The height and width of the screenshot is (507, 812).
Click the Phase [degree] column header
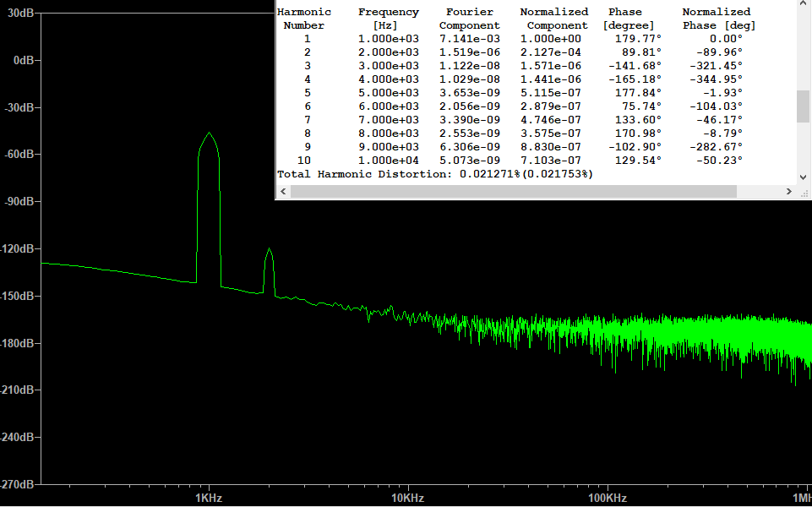pyautogui.click(x=628, y=19)
